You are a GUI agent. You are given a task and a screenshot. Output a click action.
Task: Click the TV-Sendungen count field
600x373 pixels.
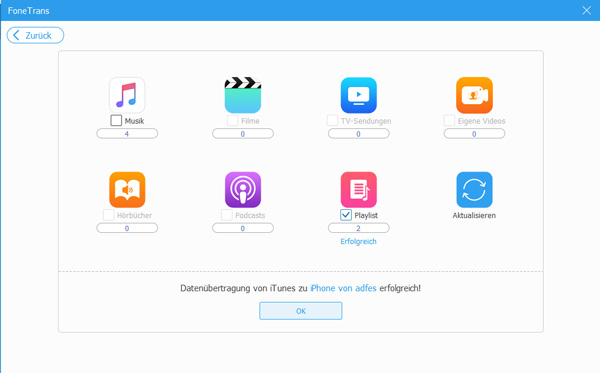[x=359, y=134]
